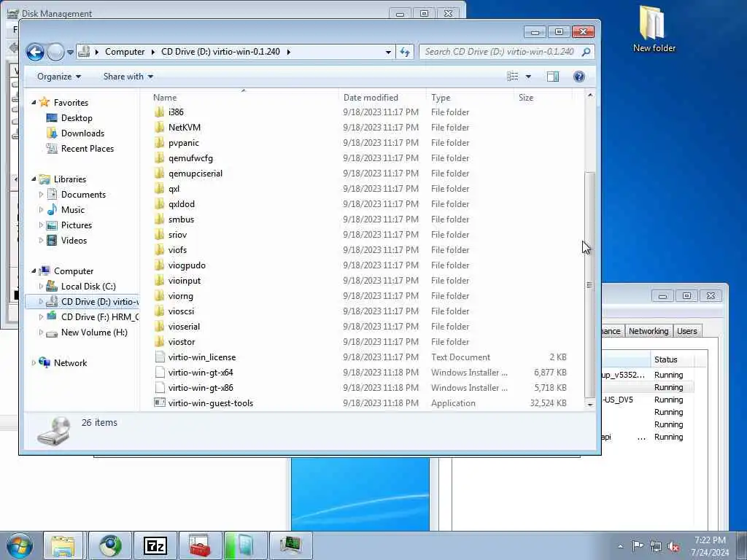The height and width of the screenshot is (560, 747).
Task: Select the qxl folder icon
Action: 160,189
